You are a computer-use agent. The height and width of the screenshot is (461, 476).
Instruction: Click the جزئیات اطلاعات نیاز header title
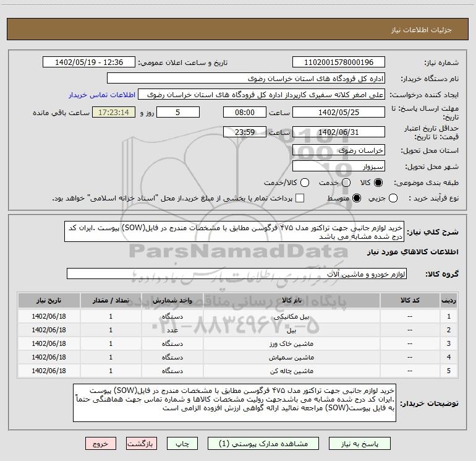click(422, 30)
